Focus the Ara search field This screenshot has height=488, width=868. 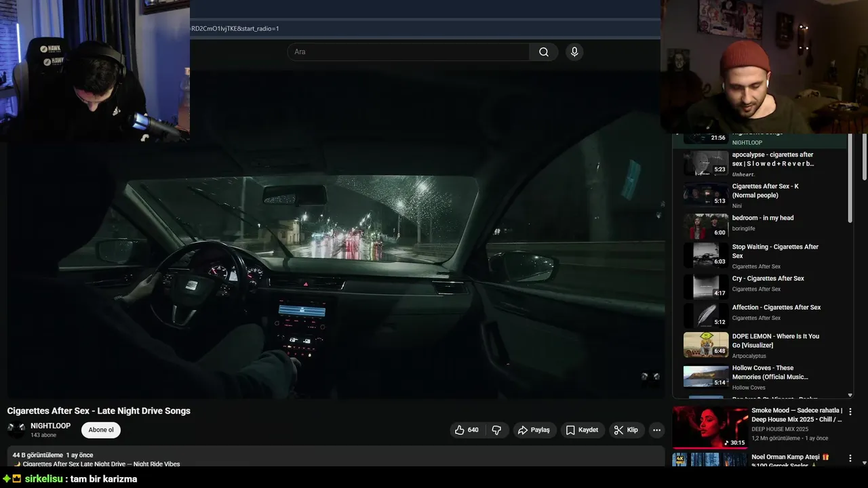408,52
